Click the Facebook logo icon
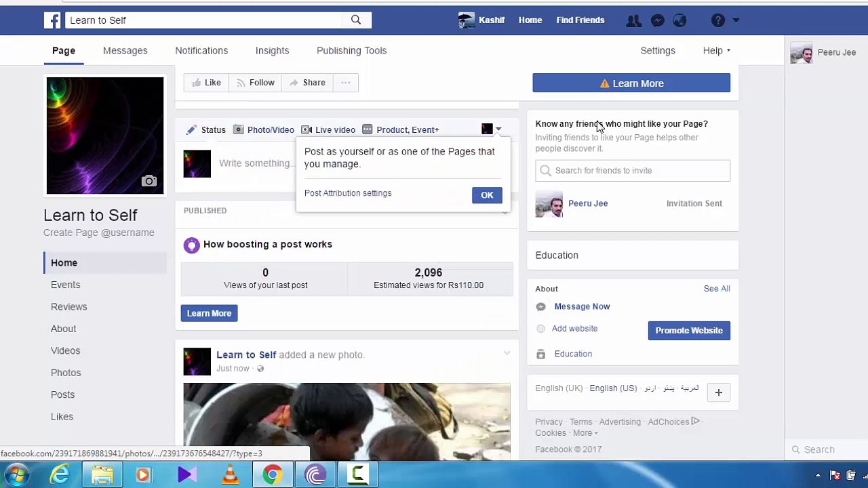The width and height of the screenshot is (868, 488). click(52, 20)
